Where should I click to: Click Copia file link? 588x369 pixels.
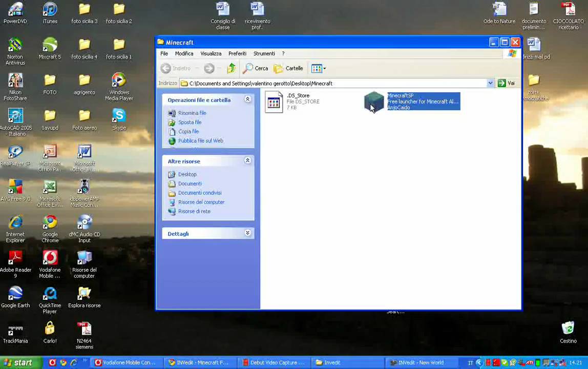tap(188, 131)
